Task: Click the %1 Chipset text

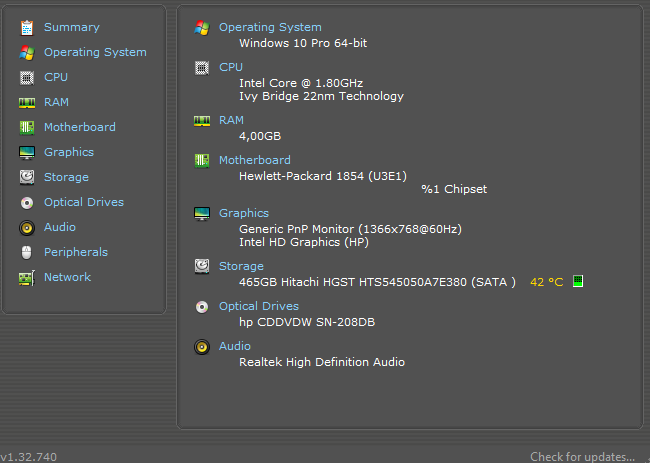Action: pyautogui.click(x=454, y=189)
